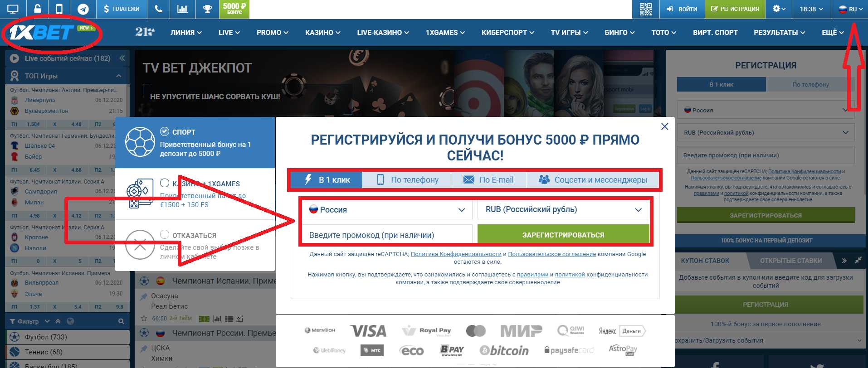Open the Telegram icon in top bar
Viewport: 868px width, 368px height.
pyautogui.click(x=83, y=9)
